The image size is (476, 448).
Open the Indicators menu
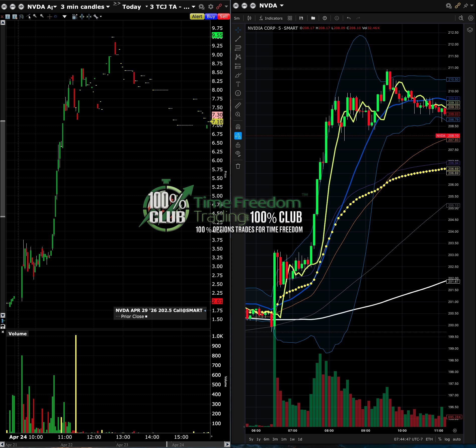pos(271,18)
